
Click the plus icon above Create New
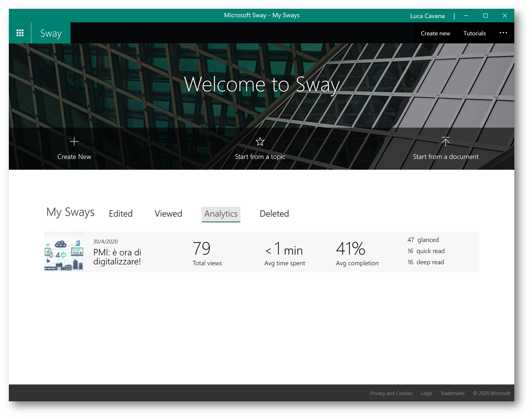[x=74, y=142]
